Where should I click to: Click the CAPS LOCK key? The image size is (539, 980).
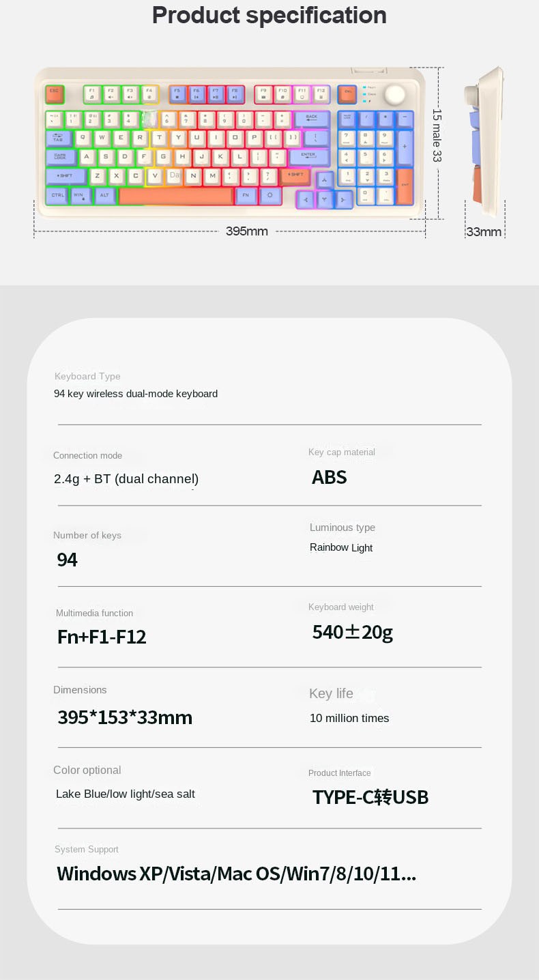pyautogui.click(x=61, y=157)
